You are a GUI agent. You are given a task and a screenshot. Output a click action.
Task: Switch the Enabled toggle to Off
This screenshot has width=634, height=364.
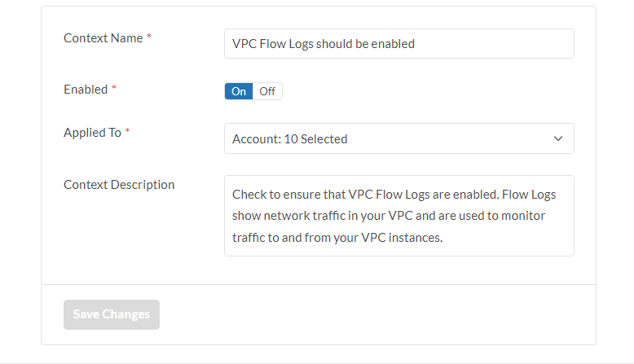tap(267, 91)
